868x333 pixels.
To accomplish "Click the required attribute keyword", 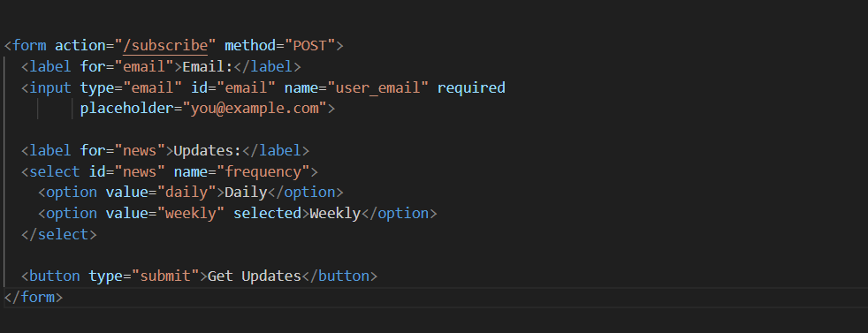I will (x=471, y=87).
